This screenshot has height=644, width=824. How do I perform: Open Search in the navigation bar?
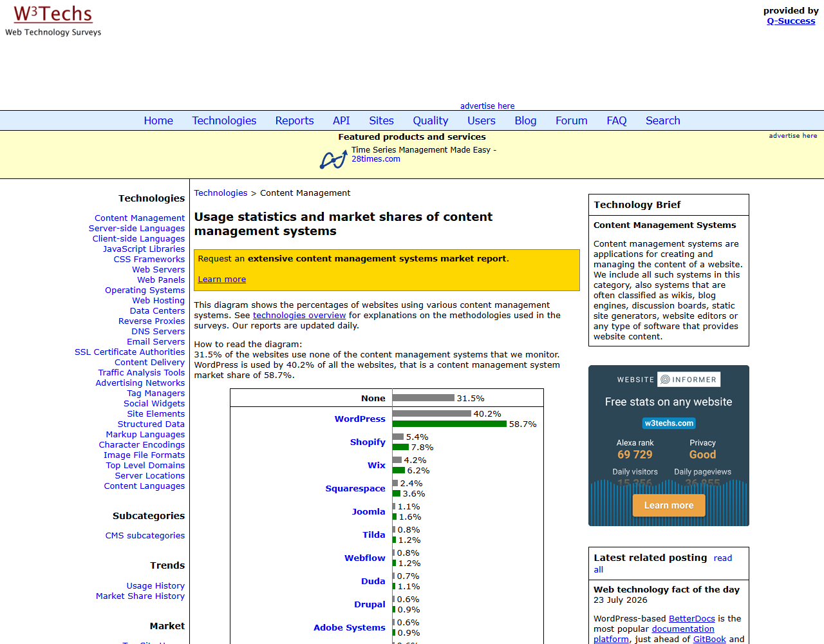663,120
